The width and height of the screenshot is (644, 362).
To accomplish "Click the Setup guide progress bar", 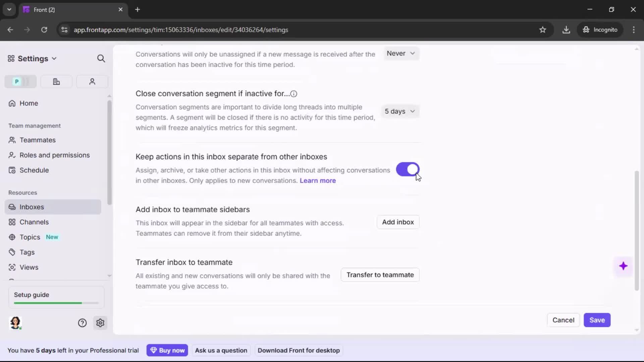I will click(55, 303).
